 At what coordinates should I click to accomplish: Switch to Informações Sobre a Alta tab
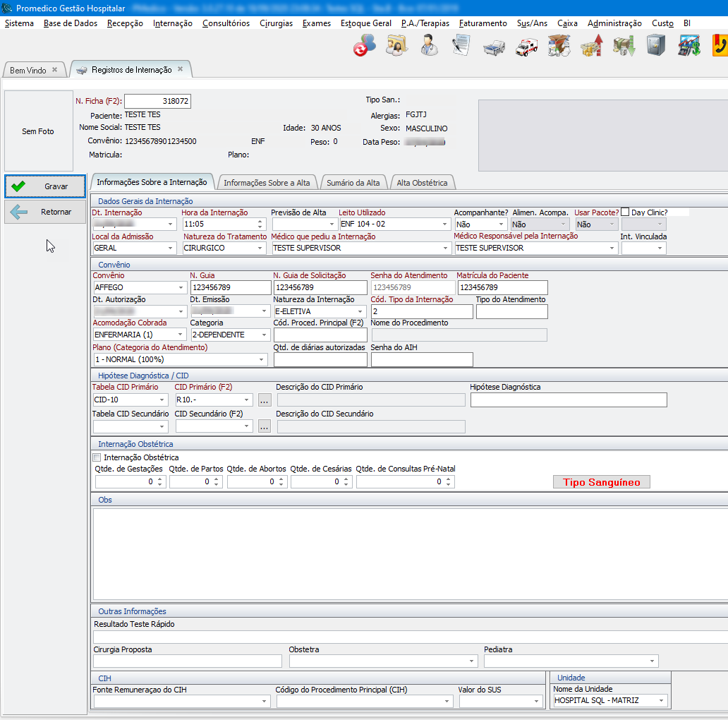coord(267,183)
